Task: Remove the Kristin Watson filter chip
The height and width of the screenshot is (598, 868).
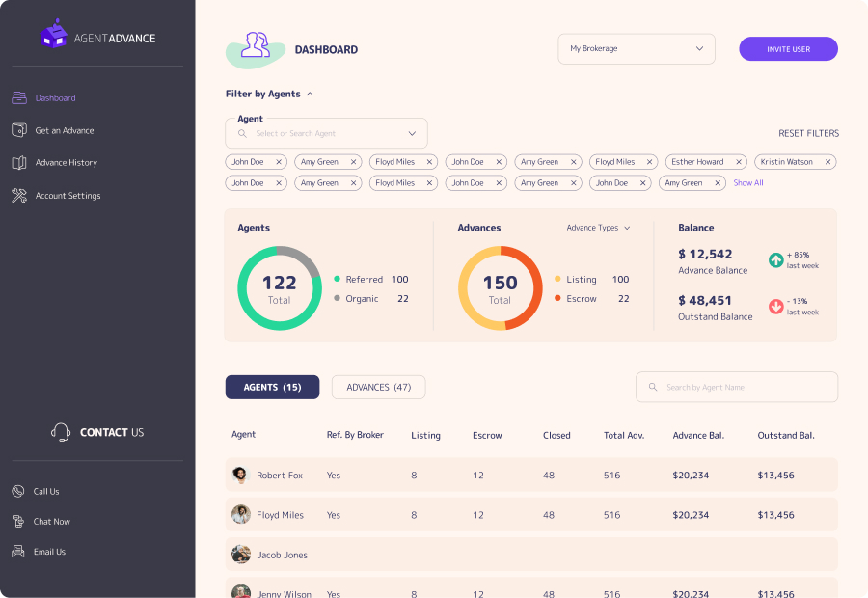Action: [x=827, y=162]
